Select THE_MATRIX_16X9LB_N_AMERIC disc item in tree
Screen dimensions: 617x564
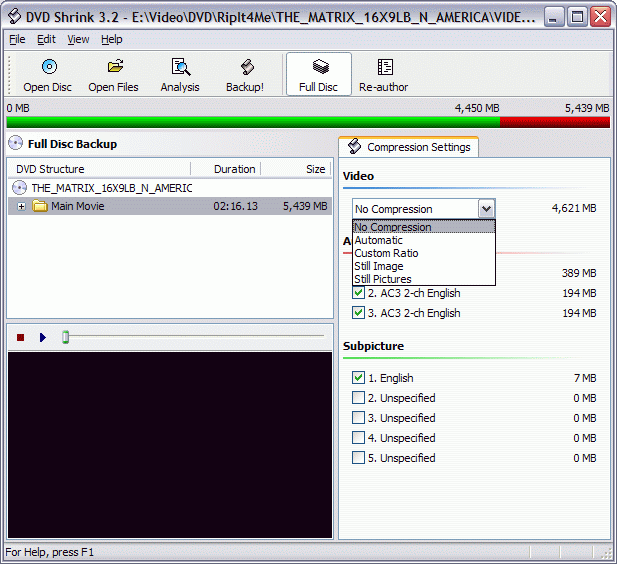111,188
